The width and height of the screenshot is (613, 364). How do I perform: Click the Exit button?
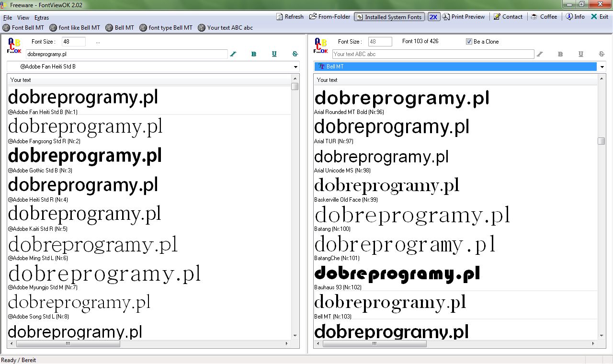600,17
